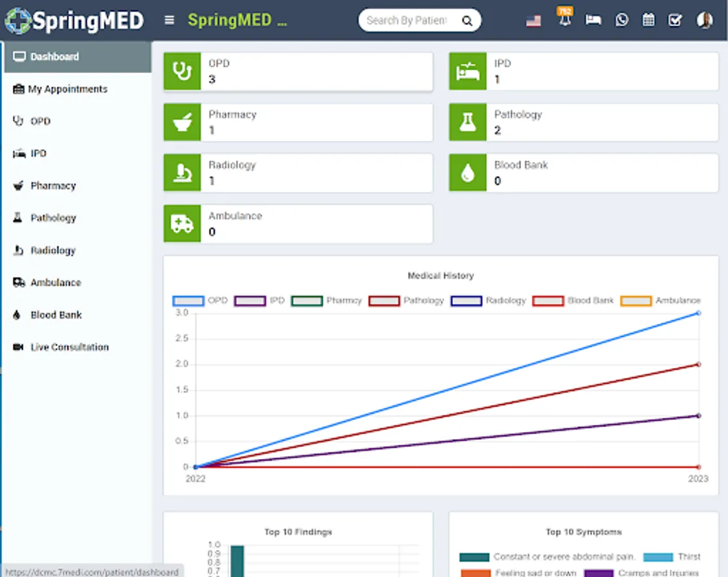The image size is (728, 577).
Task: Open the Ambulance summary card label
Action: tap(235, 216)
